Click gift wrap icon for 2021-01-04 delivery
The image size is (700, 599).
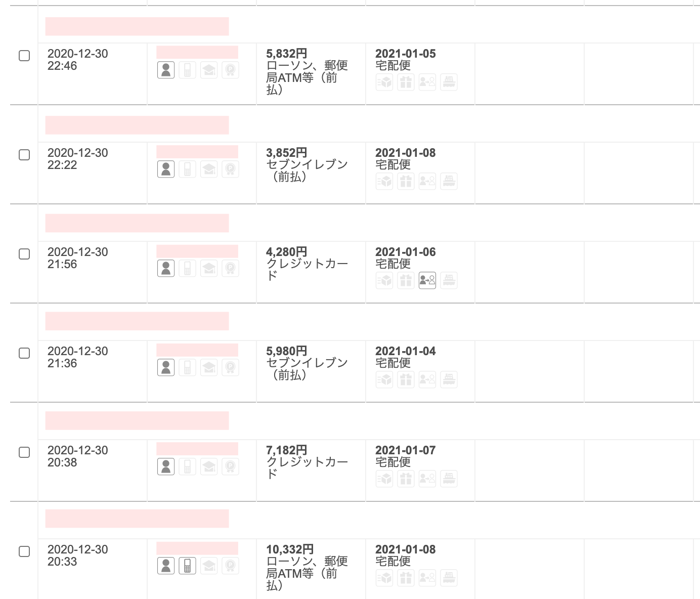coord(406,379)
